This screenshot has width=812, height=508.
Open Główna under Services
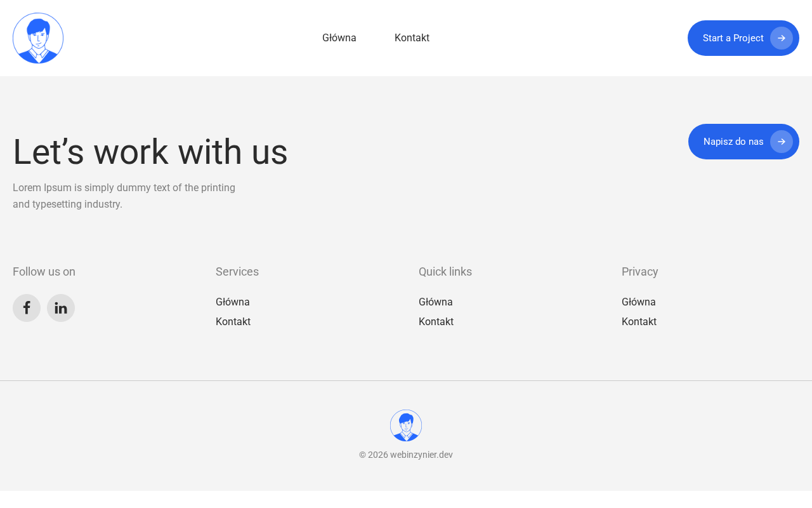pyautogui.click(x=233, y=302)
